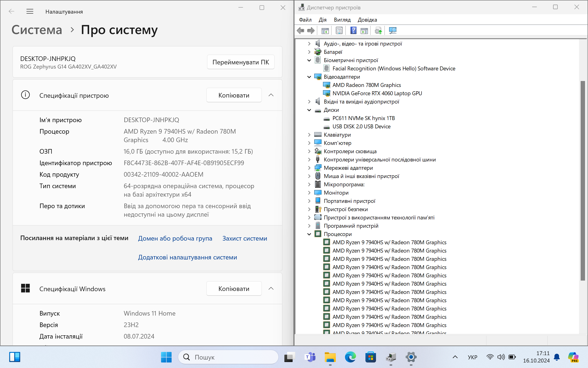The width and height of the screenshot is (588, 368).
Task: Click Перейменувати ПК button
Action: 240,62
